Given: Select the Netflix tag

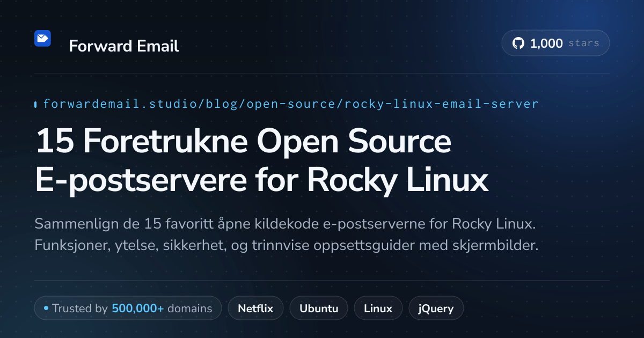Looking at the screenshot, I should [255, 308].
